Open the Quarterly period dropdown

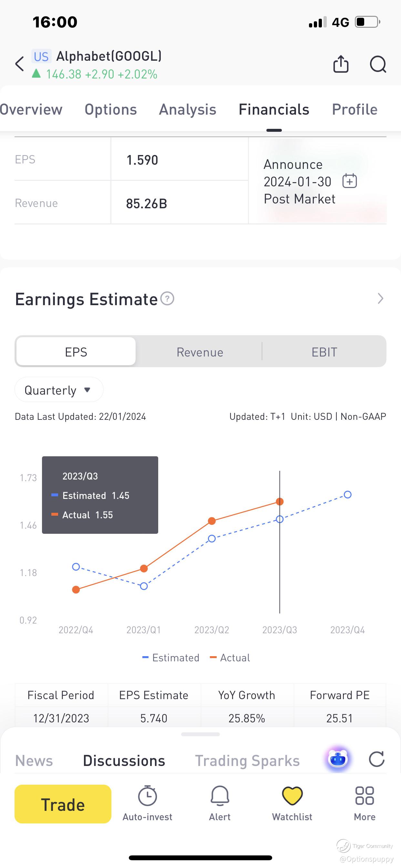(59, 390)
